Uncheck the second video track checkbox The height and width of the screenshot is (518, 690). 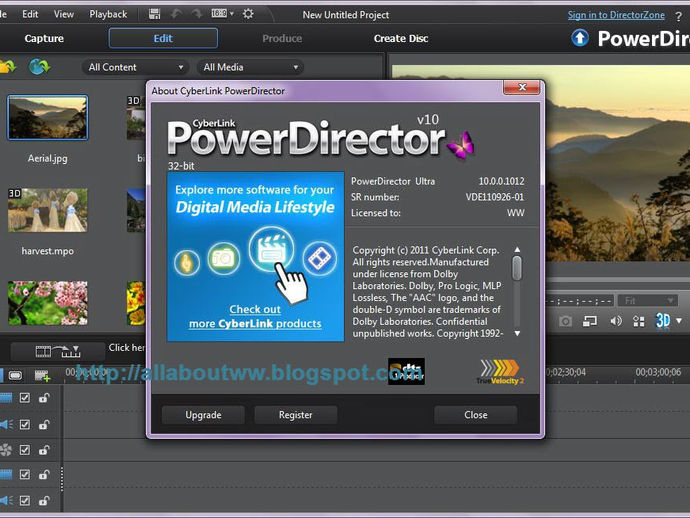pos(25,474)
